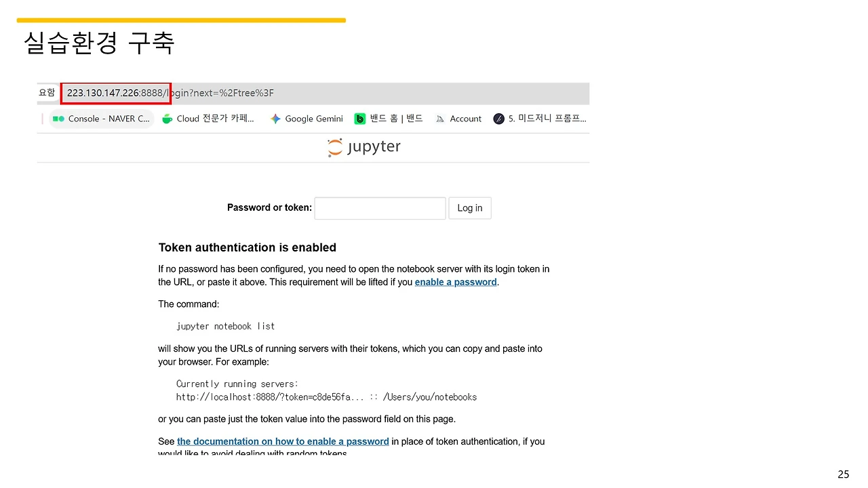Click the NAVER Console bookmark icon
868x488 pixels.
click(58, 119)
